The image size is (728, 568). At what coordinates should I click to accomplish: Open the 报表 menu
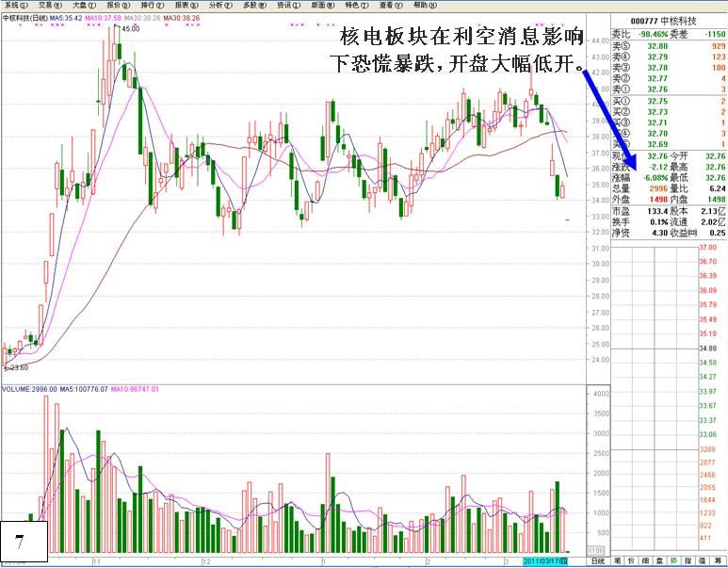[x=186, y=5]
